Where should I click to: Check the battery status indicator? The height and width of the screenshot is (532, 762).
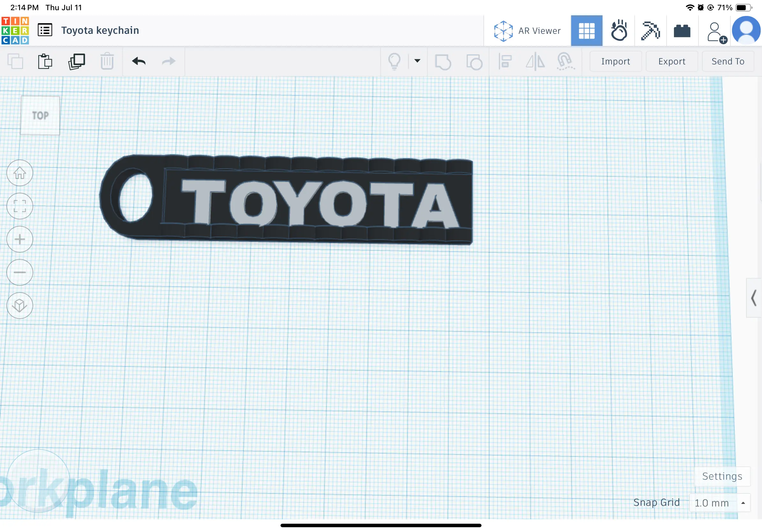[x=743, y=7]
